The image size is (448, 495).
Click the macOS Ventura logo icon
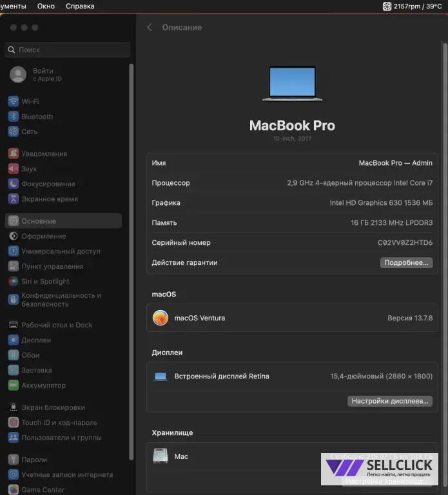point(161,318)
